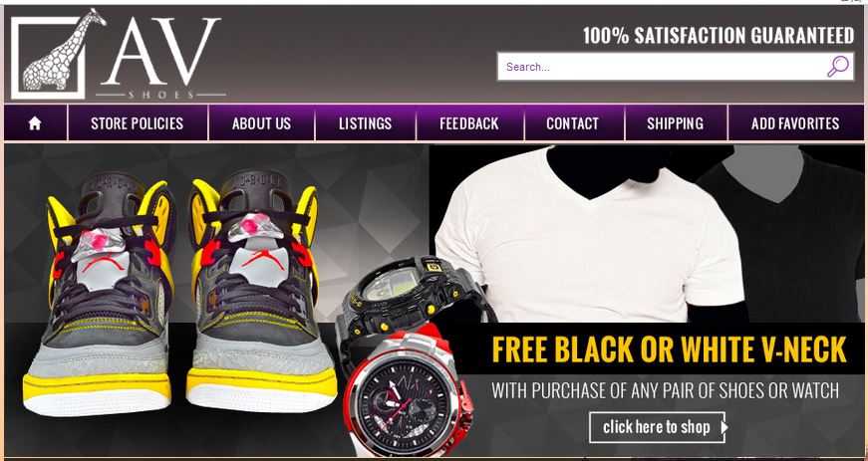View the Feedback page

coord(469,122)
